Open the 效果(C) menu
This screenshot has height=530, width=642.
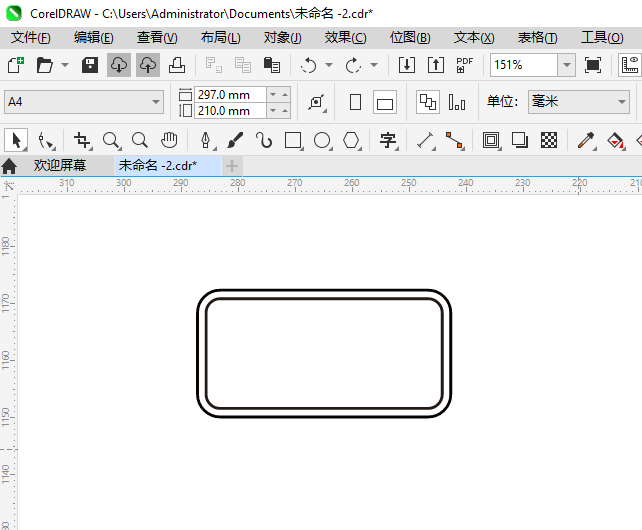[x=346, y=38]
